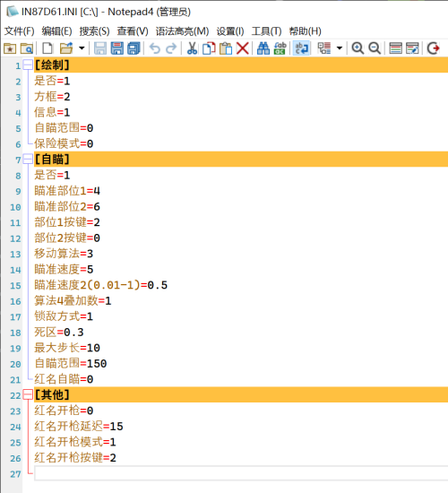Image resolution: width=448 pixels, height=493 pixels.
Task: Open the dropdown arrow beside open file icon
Action: 82,48
